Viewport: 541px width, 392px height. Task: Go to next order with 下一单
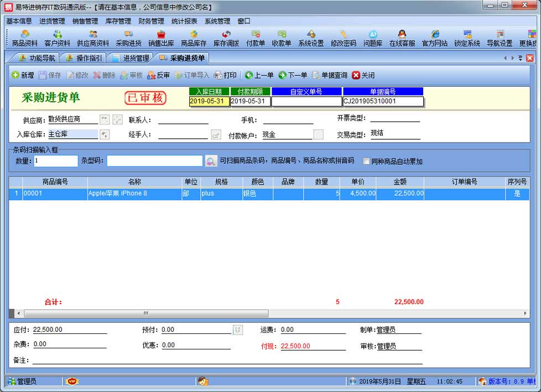pyautogui.click(x=292, y=75)
